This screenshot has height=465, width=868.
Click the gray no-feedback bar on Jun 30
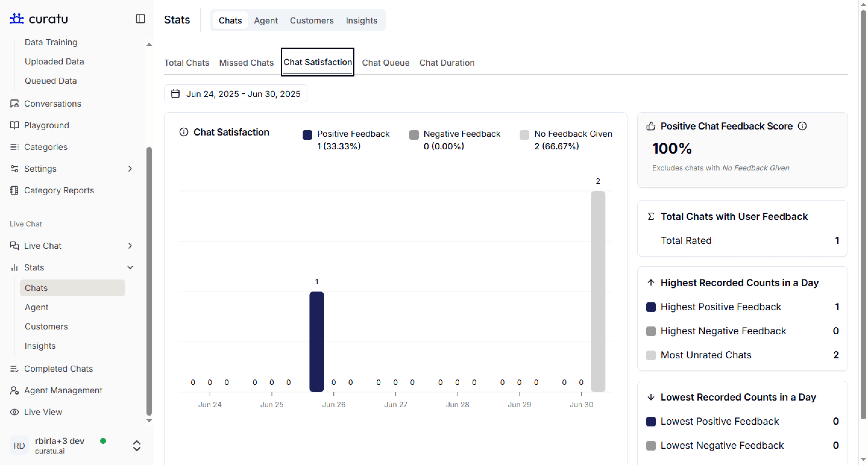pyautogui.click(x=598, y=291)
